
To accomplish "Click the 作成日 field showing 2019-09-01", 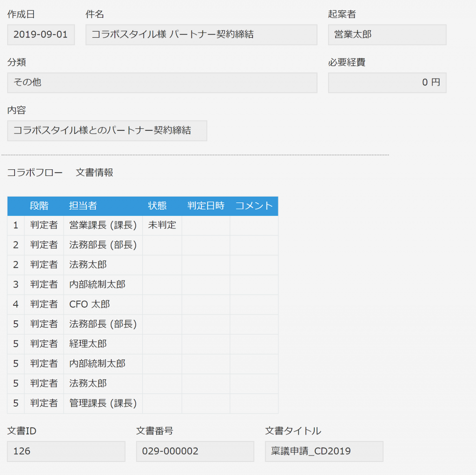I will tap(41, 34).
